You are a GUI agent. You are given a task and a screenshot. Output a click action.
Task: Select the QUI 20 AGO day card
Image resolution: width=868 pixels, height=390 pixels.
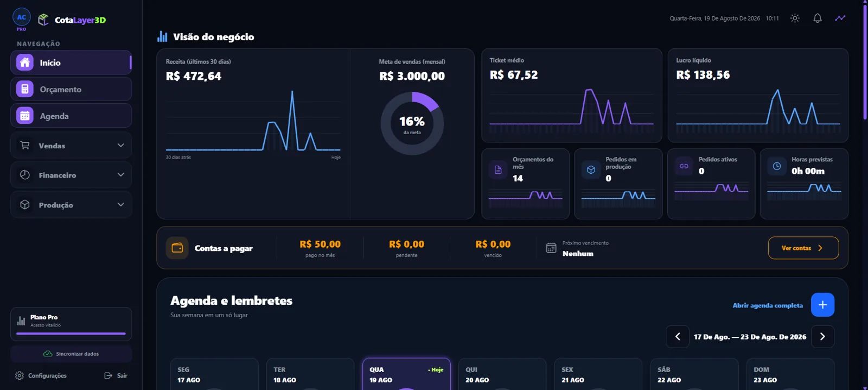tap(502, 374)
